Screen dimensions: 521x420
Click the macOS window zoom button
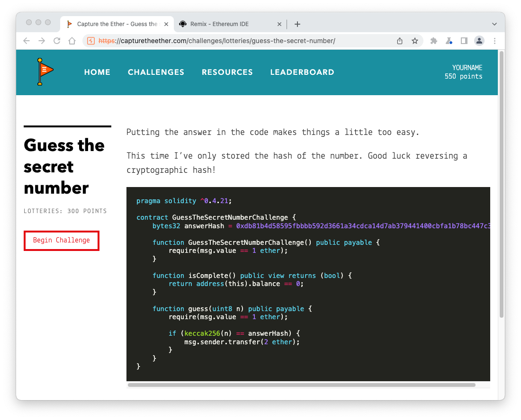[x=48, y=22]
